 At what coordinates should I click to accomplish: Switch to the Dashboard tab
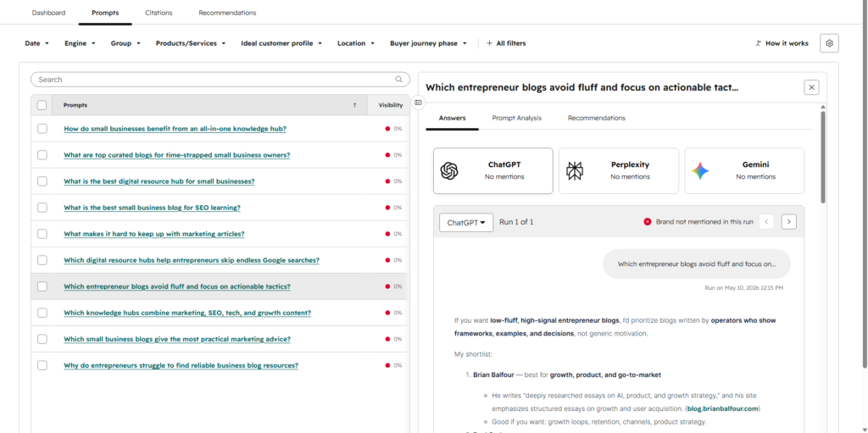48,12
